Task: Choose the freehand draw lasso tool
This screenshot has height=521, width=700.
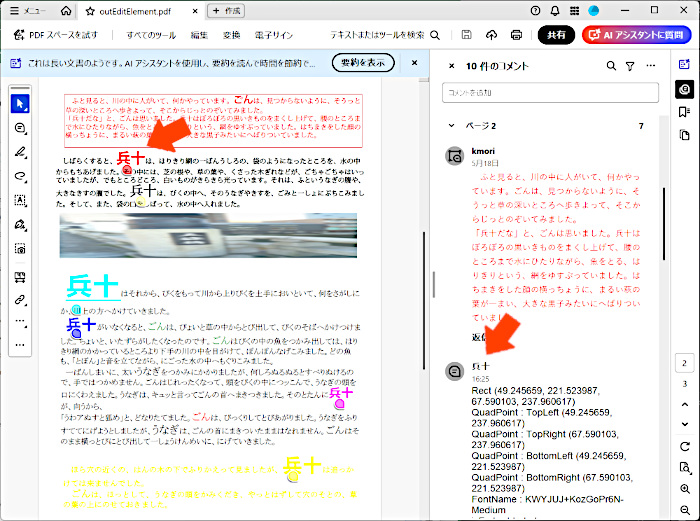Action: pyautogui.click(x=20, y=176)
